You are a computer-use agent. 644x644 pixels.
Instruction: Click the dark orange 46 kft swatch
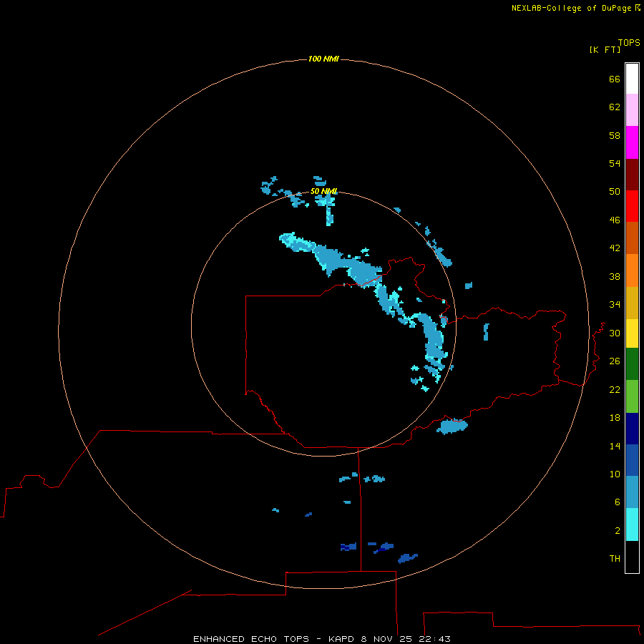(x=632, y=238)
